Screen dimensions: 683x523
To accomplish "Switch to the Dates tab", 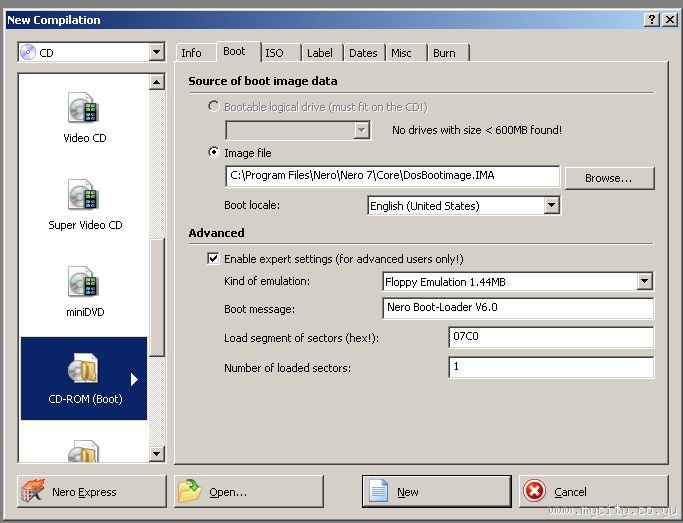I will 363,53.
